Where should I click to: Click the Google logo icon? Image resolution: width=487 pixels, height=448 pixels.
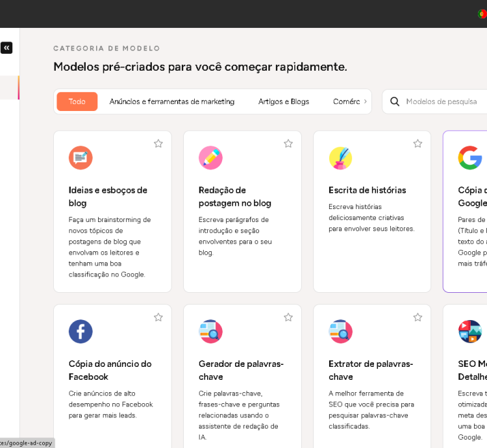click(x=470, y=158)
